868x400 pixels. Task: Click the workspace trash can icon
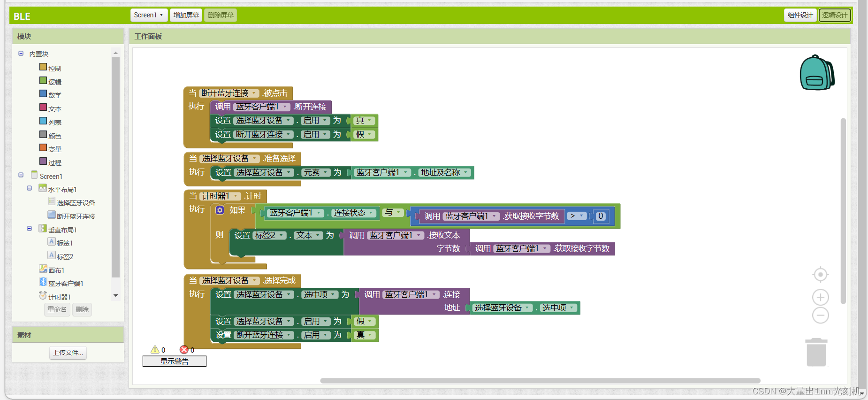point(816,352)
